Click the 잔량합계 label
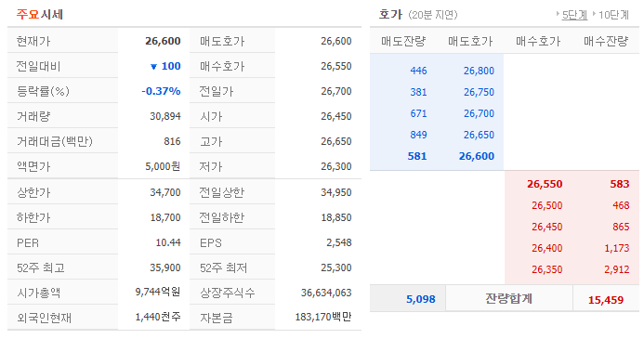Screen dimensions: 644x339 tap(509, 298)
